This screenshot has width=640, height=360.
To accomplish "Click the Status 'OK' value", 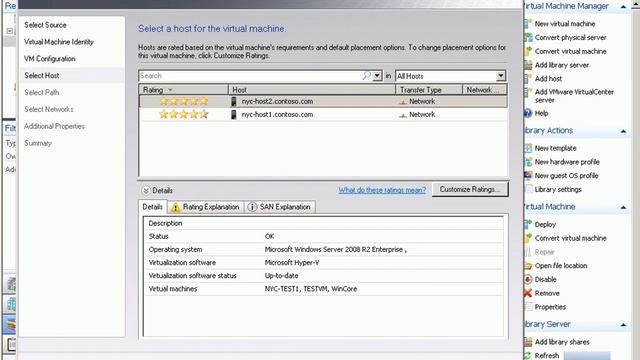I will tap(269, 237).
